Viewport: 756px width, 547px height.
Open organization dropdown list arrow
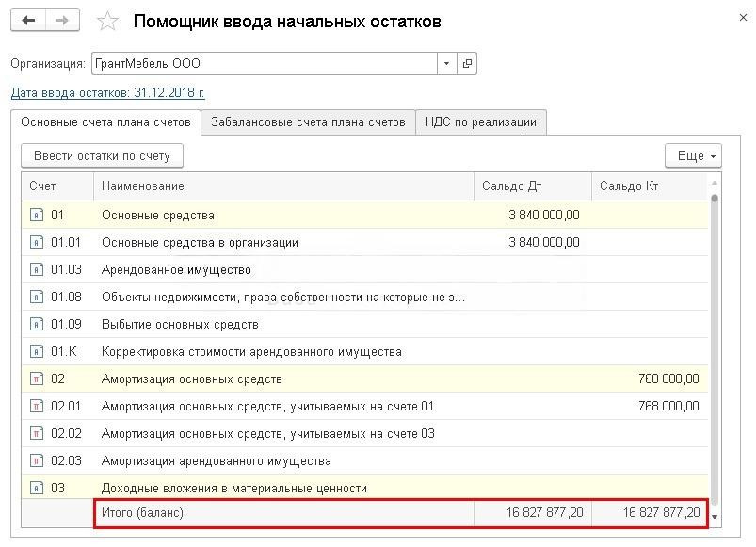446,64
